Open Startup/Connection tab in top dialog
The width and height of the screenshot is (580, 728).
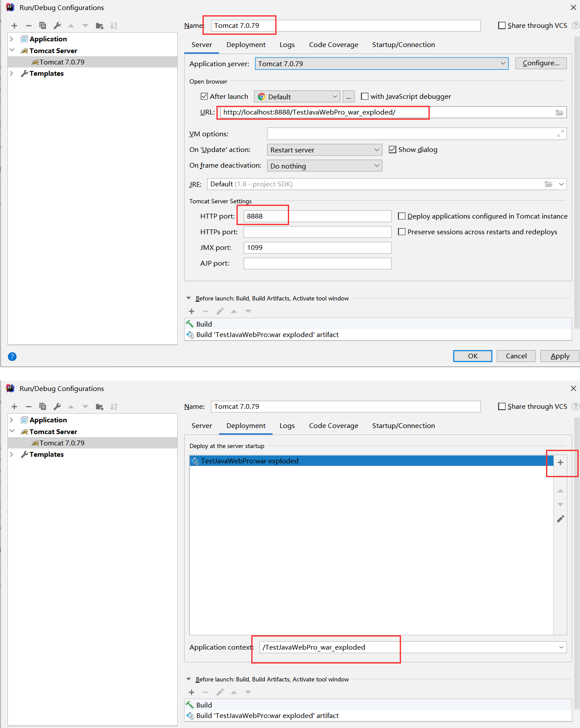tap(403, 45)
